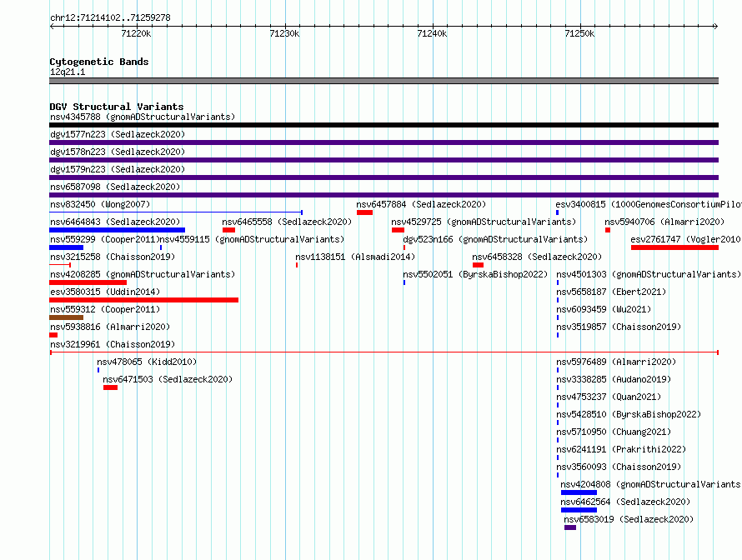Viewport: 742px width, 560px height.
Task: Open variant nsv6465558 (Sedlazeck2020)
Action: [x=287, y=222]
